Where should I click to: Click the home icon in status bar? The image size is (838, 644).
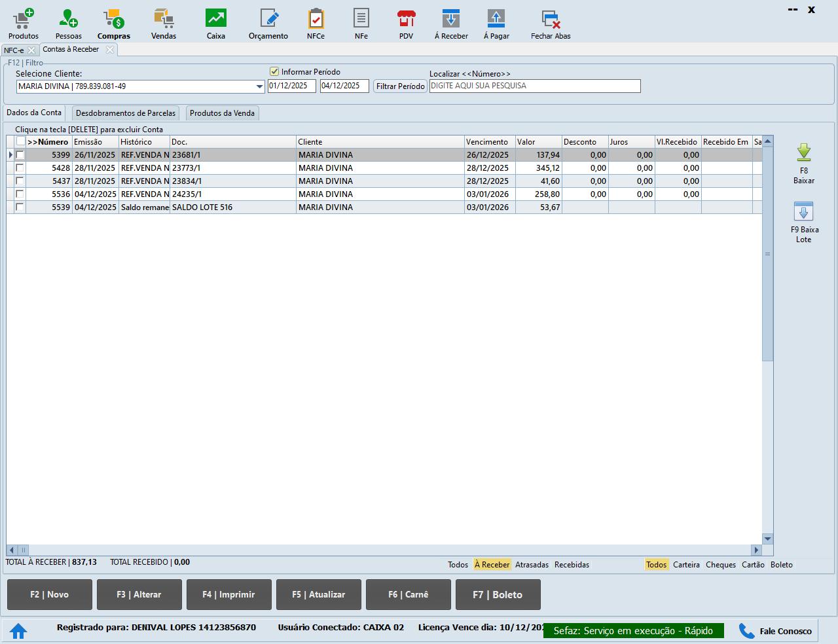18,631
